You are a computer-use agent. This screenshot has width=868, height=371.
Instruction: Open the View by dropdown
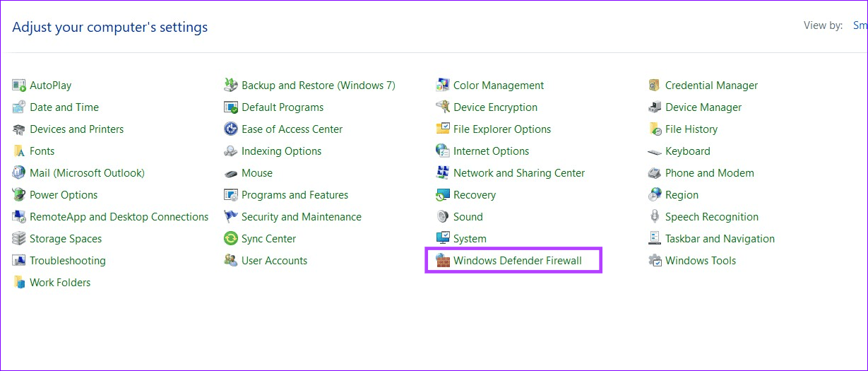coord(860,25)
